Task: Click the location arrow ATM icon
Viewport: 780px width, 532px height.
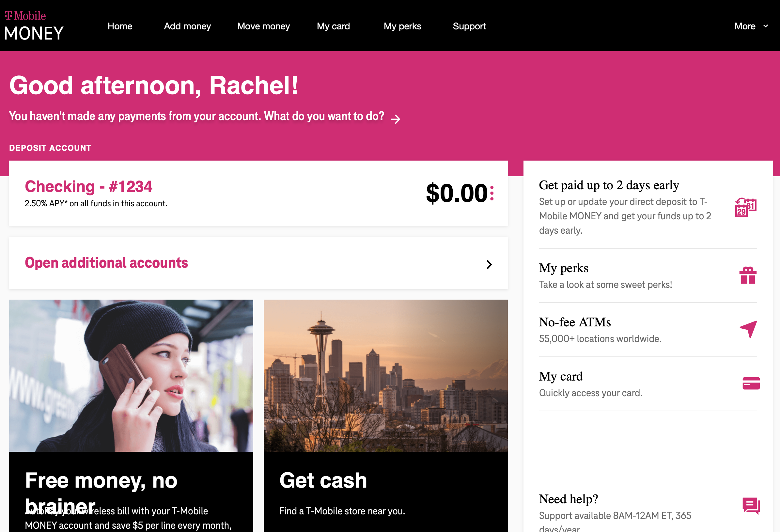Action: point(748,329)
